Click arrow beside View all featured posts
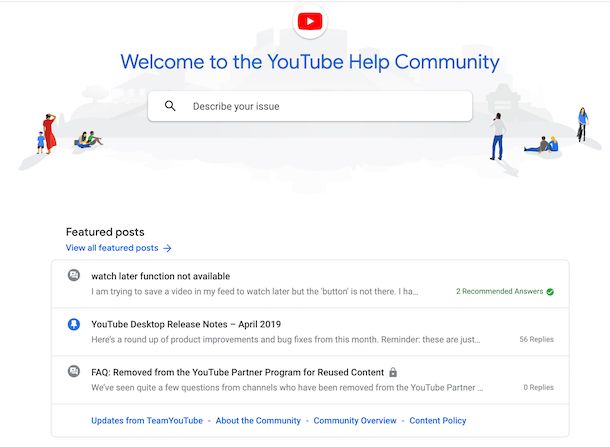Viewport: 610px width, 447px height. pos(167,248)
